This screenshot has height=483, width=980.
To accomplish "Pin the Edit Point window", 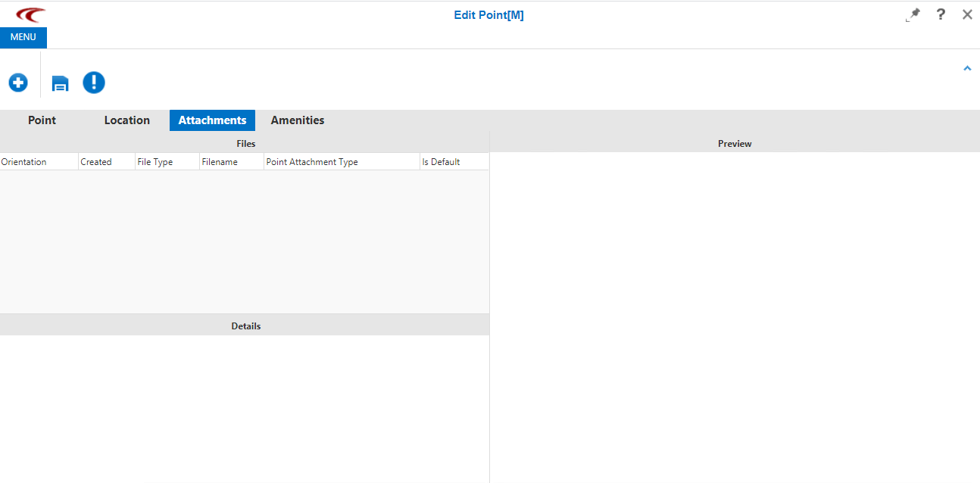I will (x=913, y=15).
